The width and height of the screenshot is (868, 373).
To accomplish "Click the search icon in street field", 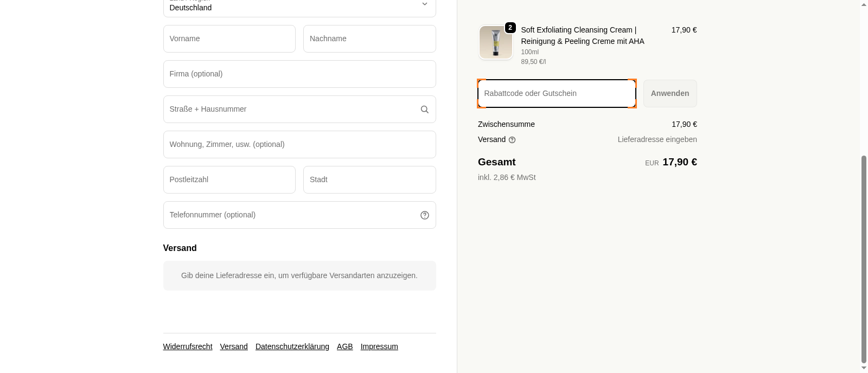I will coord(424,110).
